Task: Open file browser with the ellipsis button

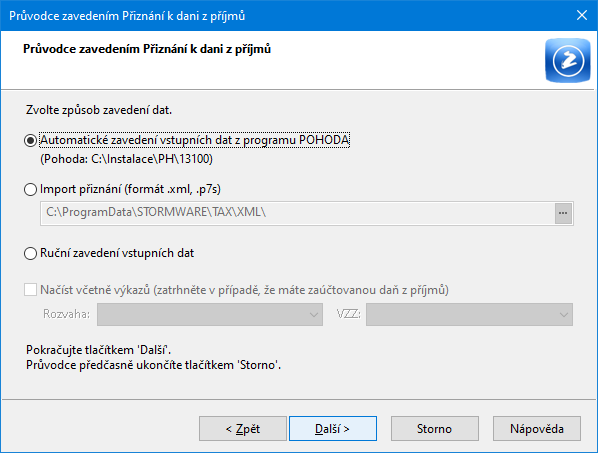Action: (563, 213)
